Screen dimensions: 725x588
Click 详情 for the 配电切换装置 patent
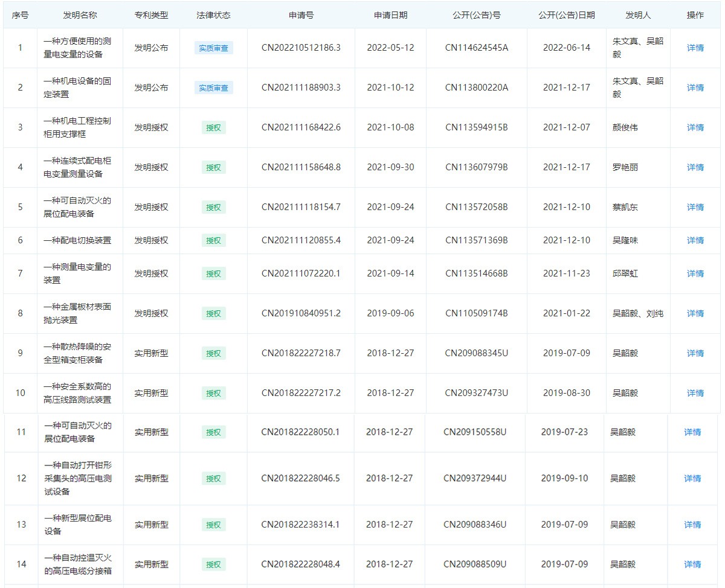point(695,240)
